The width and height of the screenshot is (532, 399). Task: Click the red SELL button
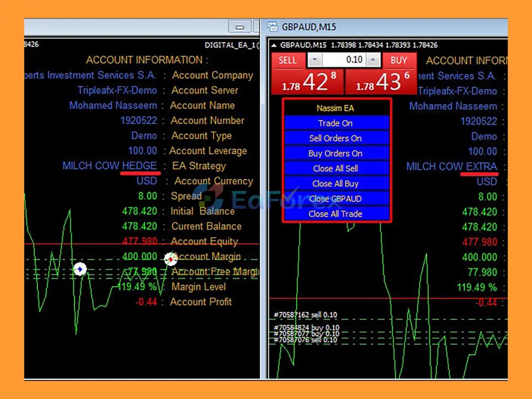(287, 60)
